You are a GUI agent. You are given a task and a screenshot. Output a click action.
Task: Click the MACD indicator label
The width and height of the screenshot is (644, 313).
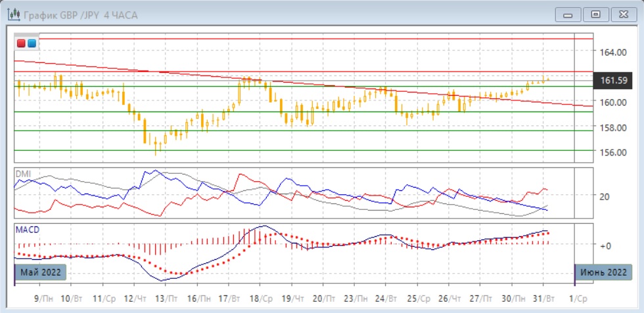click(x=28, y=230)
